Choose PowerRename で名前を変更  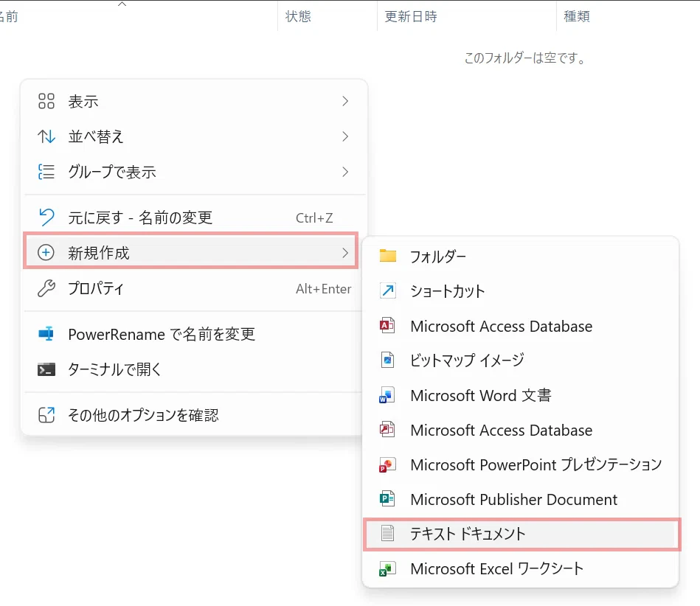click(x=194, y=334)
